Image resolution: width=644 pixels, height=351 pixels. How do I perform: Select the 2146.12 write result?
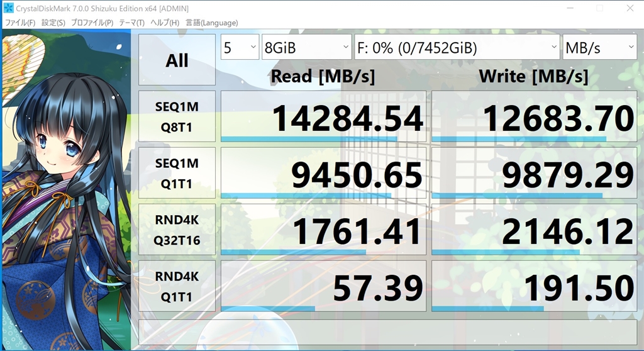pyautogui.click(x=535, y=230)
